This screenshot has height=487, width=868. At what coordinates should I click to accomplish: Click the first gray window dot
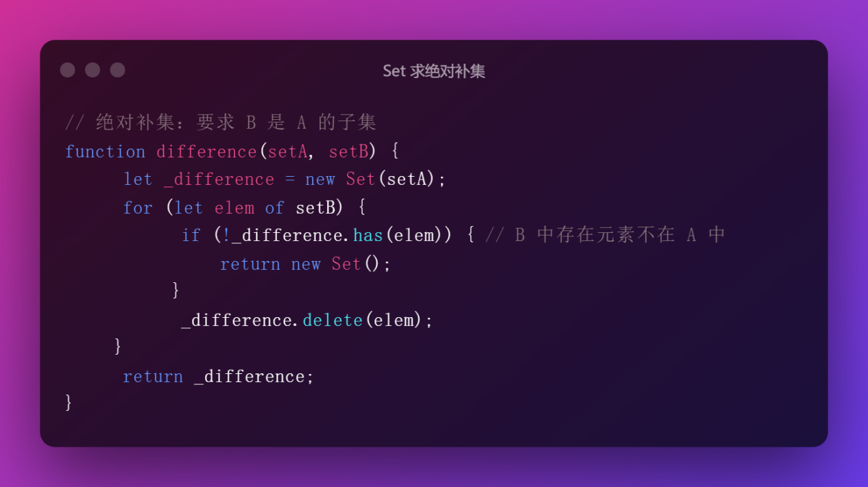pyautogui.click(x=67, y=70)
